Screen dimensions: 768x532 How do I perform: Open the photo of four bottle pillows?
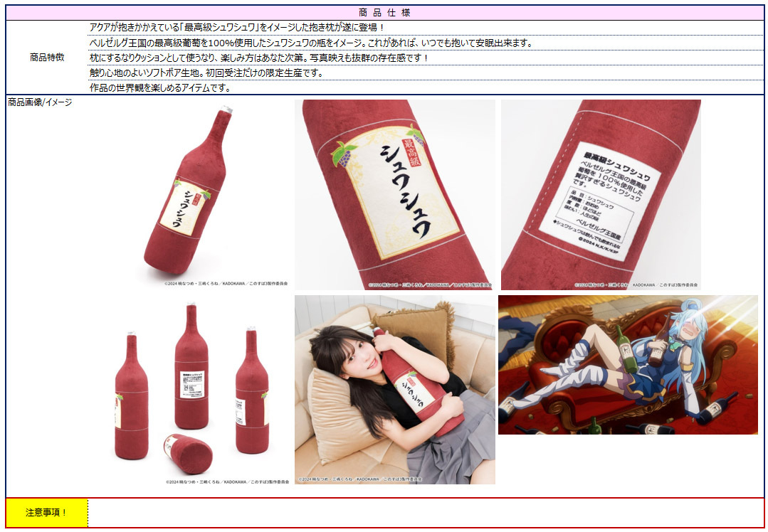coord(192,390)
